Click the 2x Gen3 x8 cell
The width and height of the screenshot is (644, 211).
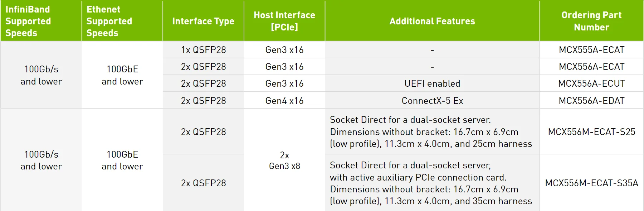tap(284, 160)
